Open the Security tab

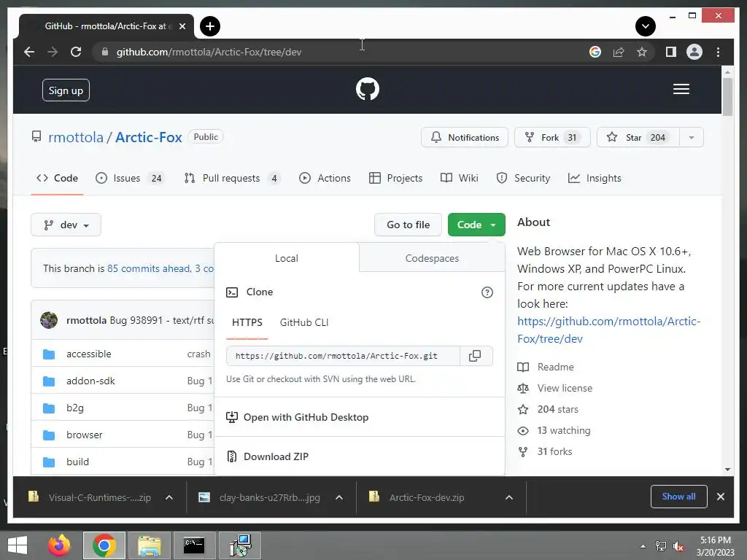(x=523, y=178)
